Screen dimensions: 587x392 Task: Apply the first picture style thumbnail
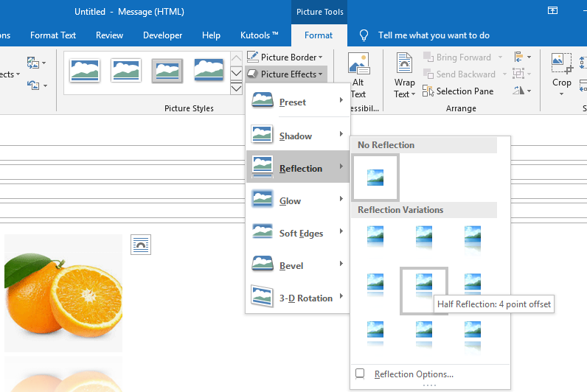click(x=85, y=70)
